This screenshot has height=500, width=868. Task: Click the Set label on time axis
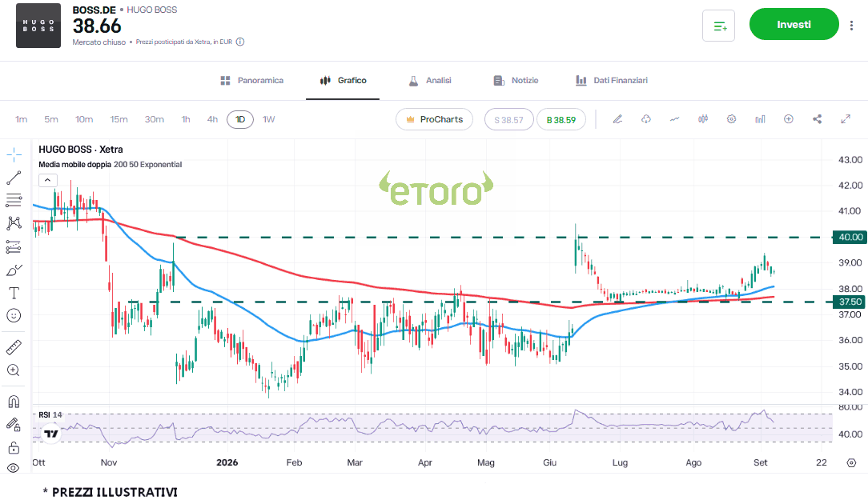761,462
